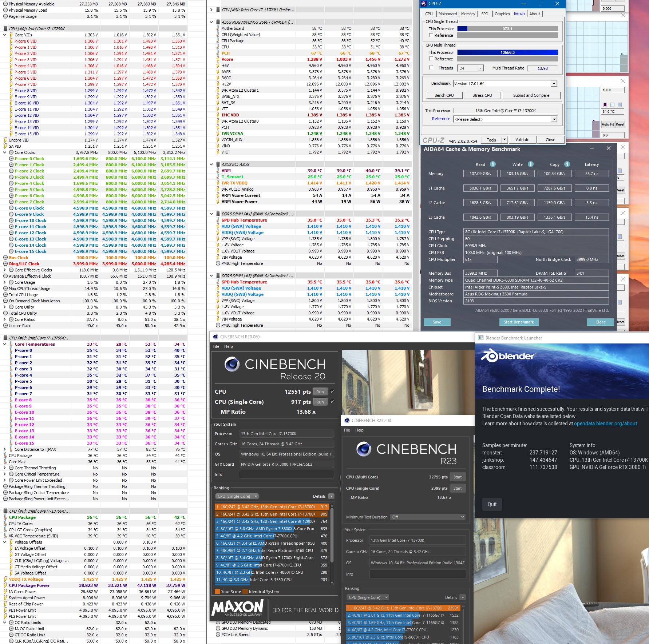Click the Cinebench R20 window icon
This screenshot has width=649, height=644.
[215, 337]
